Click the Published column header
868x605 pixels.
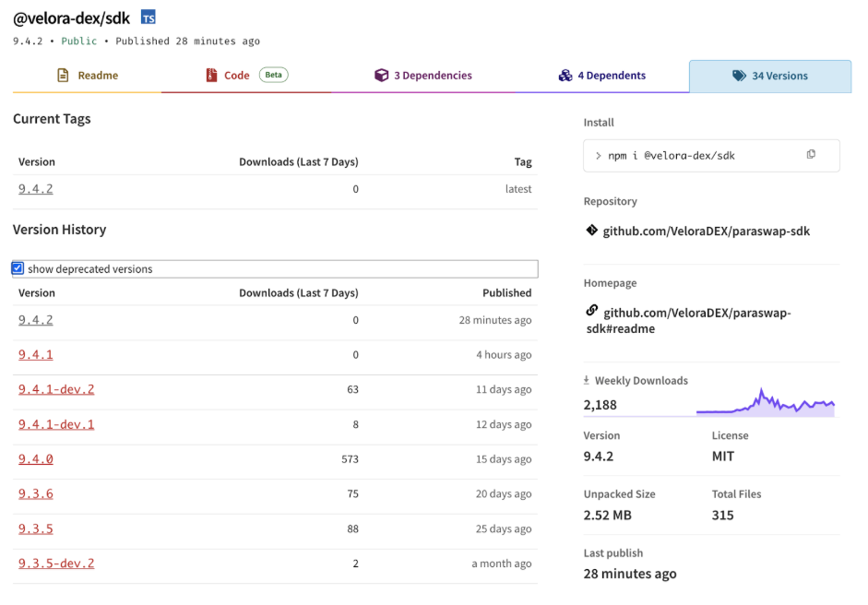click(x=506, y=292)
